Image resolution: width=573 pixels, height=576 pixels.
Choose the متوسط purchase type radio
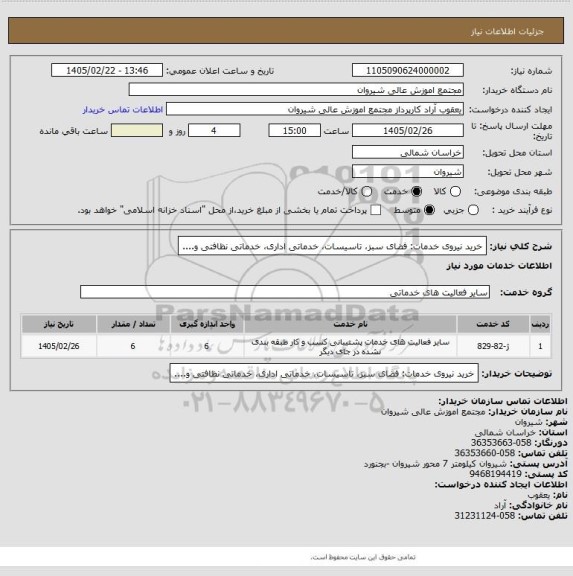(x=429, y=210)
